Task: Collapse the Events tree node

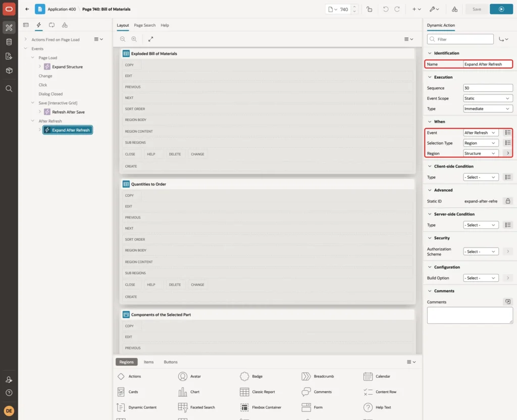Action: point(26,48)
